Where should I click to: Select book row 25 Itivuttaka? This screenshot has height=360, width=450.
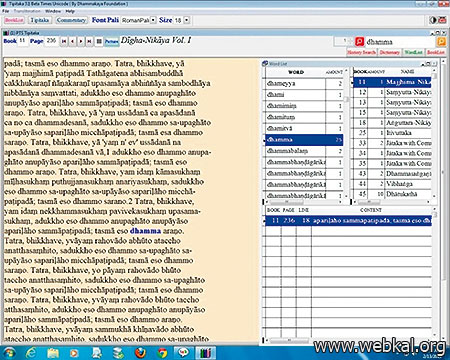click(x=392, y=133)
